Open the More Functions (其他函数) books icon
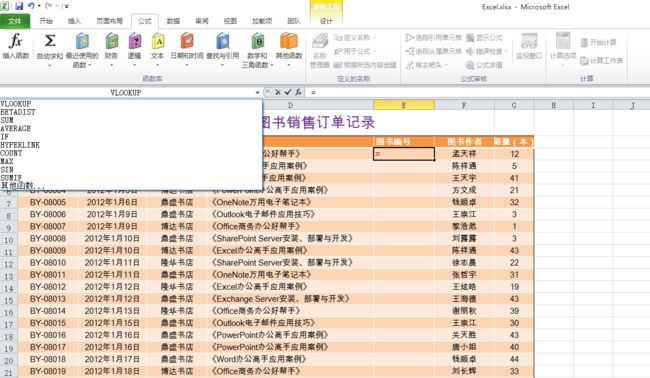Viewport: 650px width, 378px height. click(x=289, y=41)
